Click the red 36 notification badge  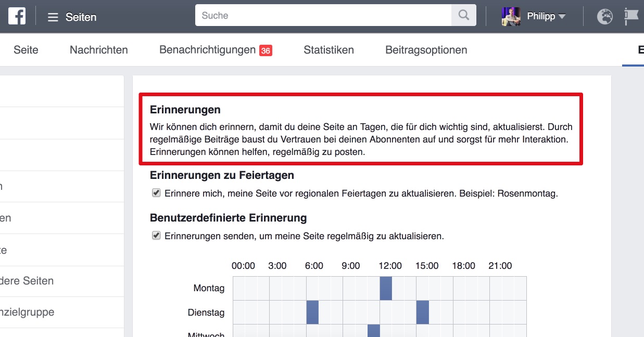[266, 50]
